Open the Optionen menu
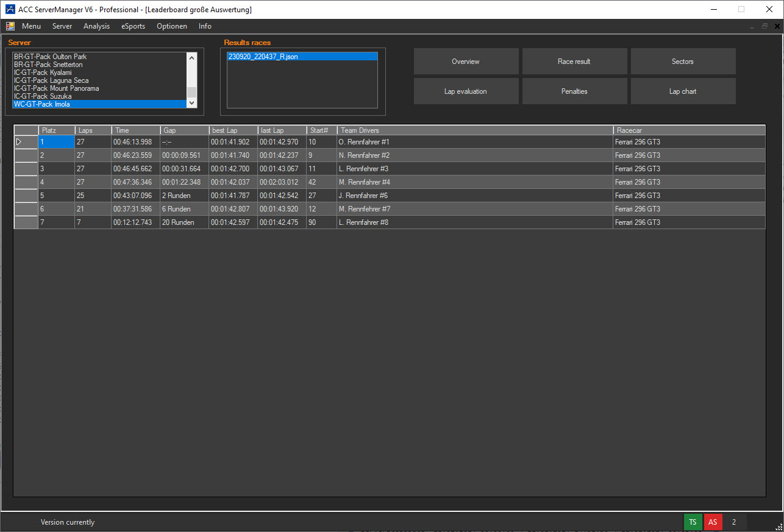This screenshot has width=784, height=532. [171, 26]
